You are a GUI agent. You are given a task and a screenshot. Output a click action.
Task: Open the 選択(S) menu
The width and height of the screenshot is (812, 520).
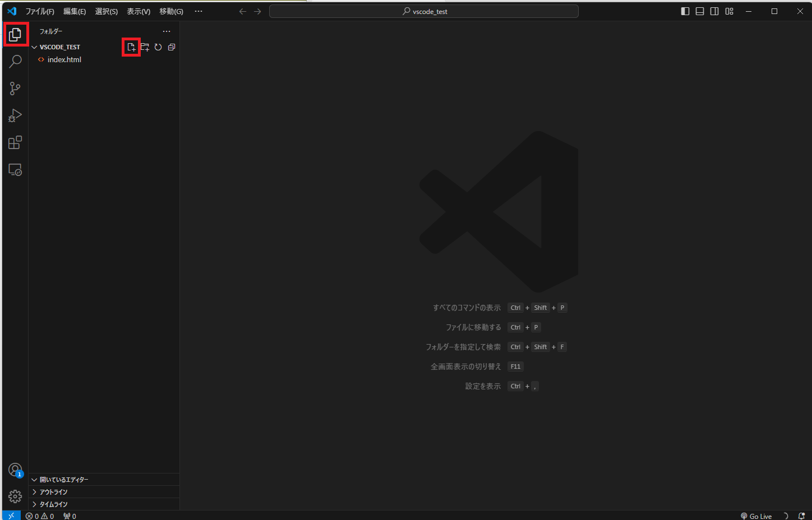tap(107, 11)
